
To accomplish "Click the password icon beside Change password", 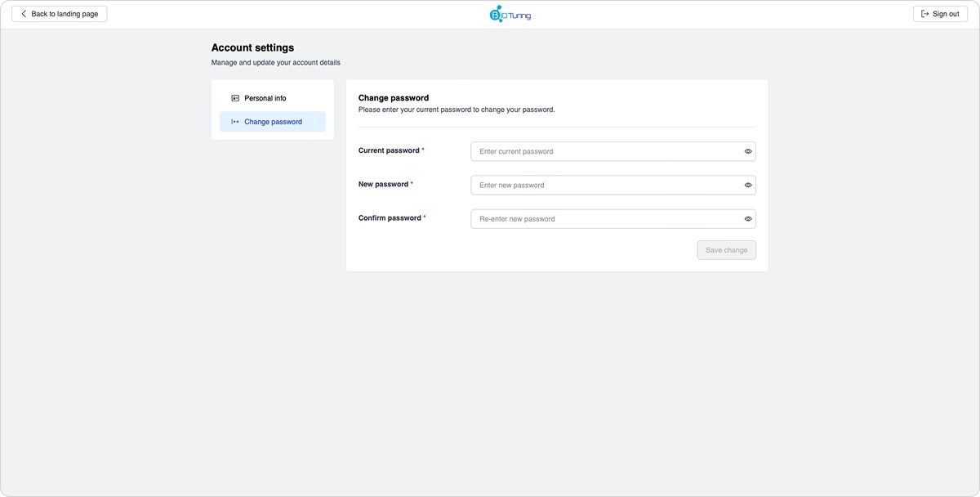I will pyautogui.click(x=235, y=122).
